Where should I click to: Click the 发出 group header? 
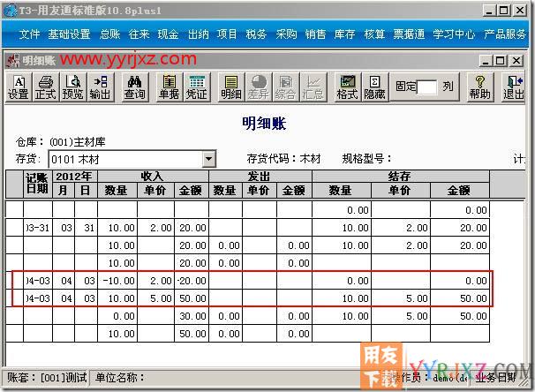[x=260, y=177]
